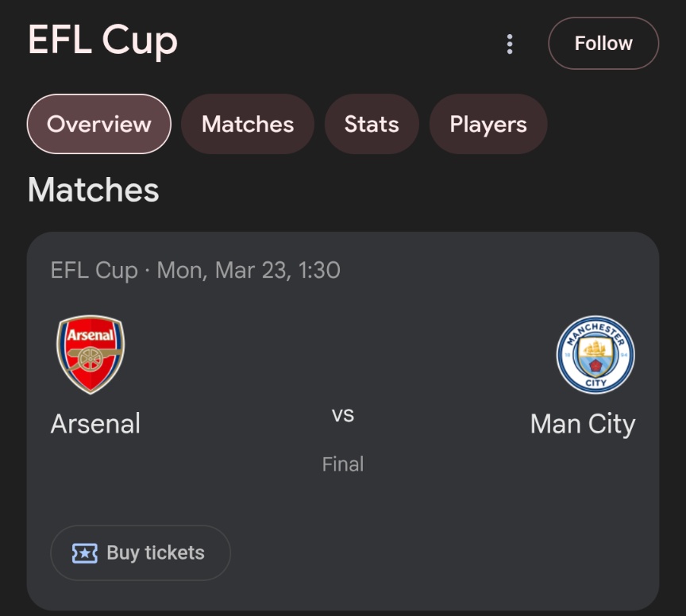Click the vs text between teams
This screenshot has height=616, width=686.
coord(342,414)
